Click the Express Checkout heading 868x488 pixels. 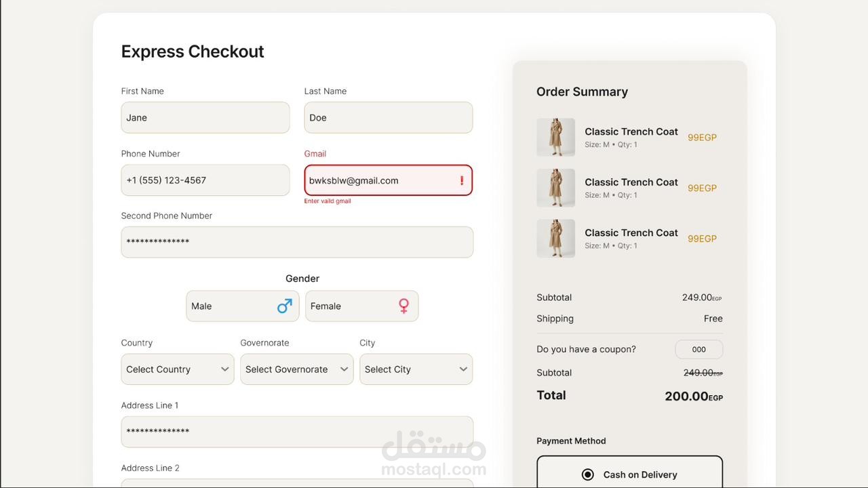point(193,52)
